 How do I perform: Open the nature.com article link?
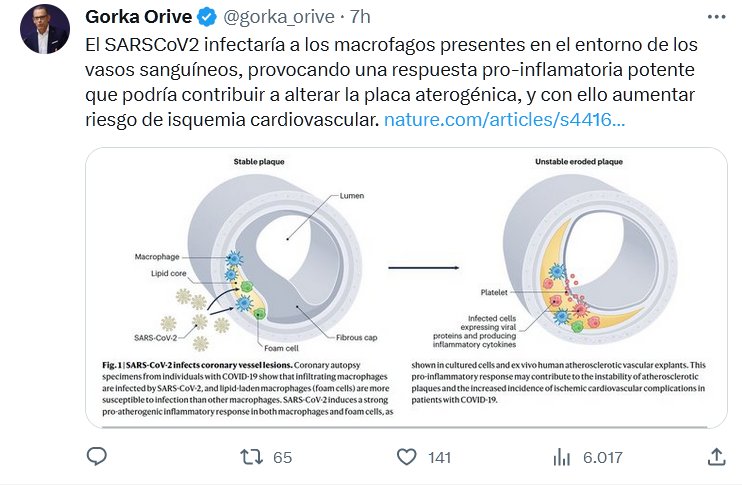pyautogui.click(x=505, y=120)
